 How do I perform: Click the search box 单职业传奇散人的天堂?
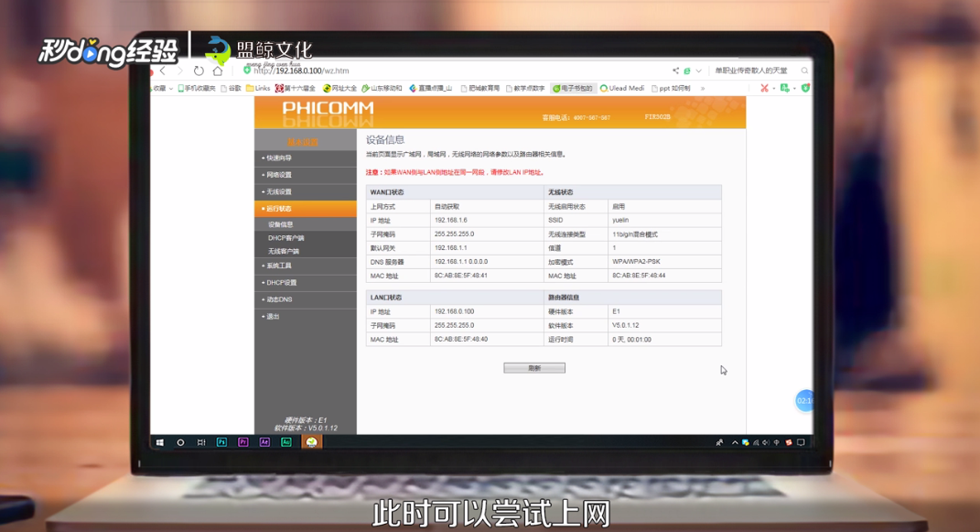[x=751, y=71]
